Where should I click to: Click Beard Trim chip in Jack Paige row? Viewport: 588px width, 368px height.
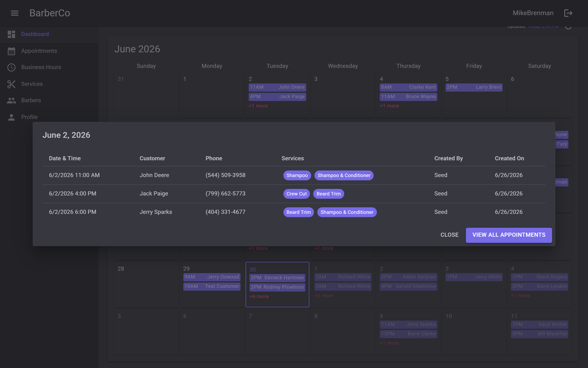[329, 194]
